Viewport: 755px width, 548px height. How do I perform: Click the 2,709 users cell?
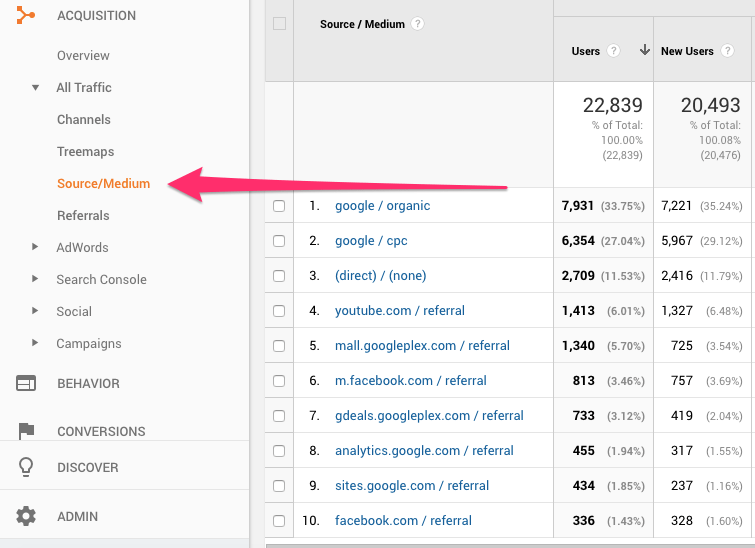[578, 276]
